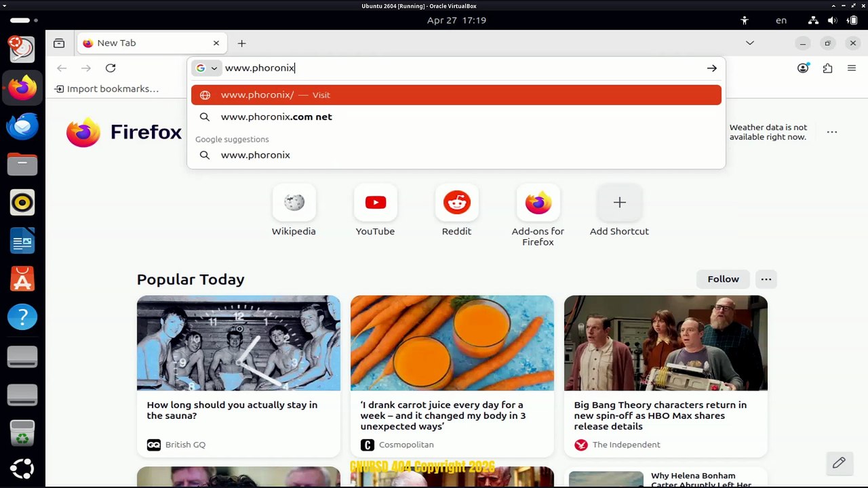Open Files manager from the dock
The image size is (868, 488).
pos(22,164)
